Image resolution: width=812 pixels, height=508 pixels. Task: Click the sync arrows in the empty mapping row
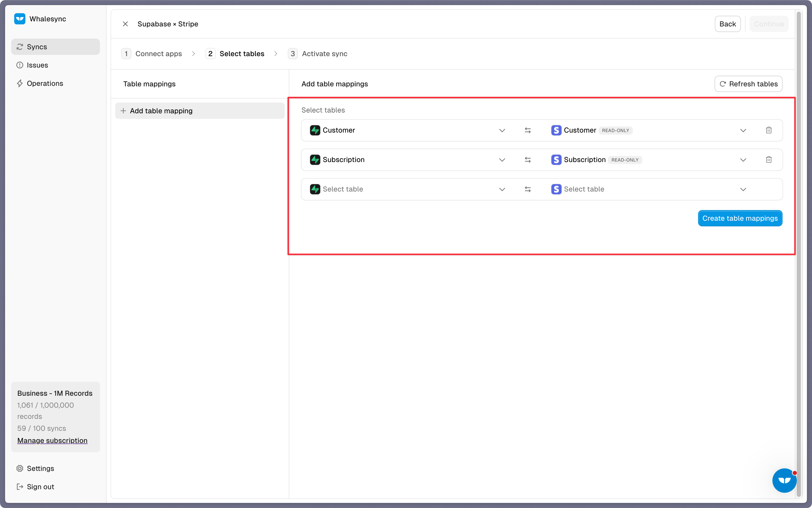[x=528, y=189]
